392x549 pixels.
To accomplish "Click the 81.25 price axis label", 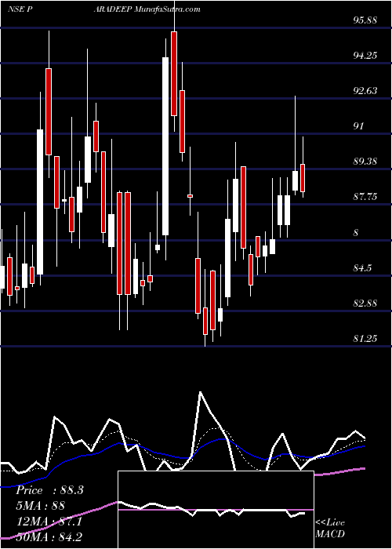I will click(x=365, y=339).
